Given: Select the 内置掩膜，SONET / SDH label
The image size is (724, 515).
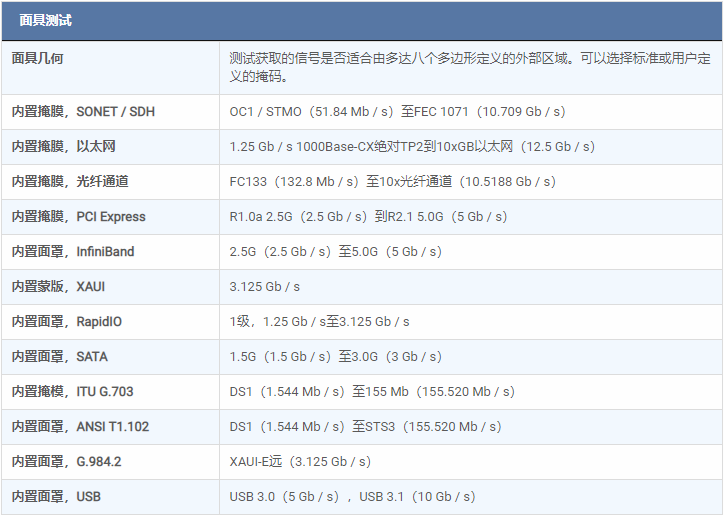Looking at the screenshot, I should 83,112.
